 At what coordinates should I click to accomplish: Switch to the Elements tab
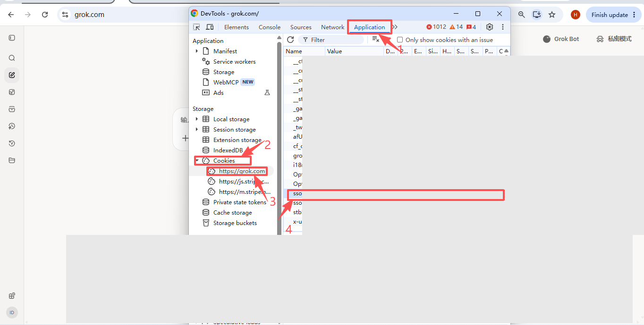coord(237,27)
